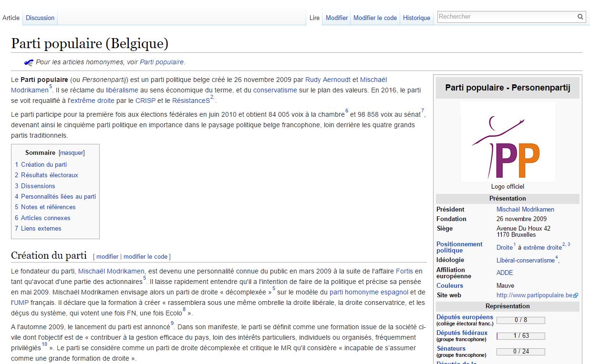Open Libéral-conservatisme link in infobox
The height and width of the screenshot is (364, 590).
pyautogui.click(x=526, y=261)
